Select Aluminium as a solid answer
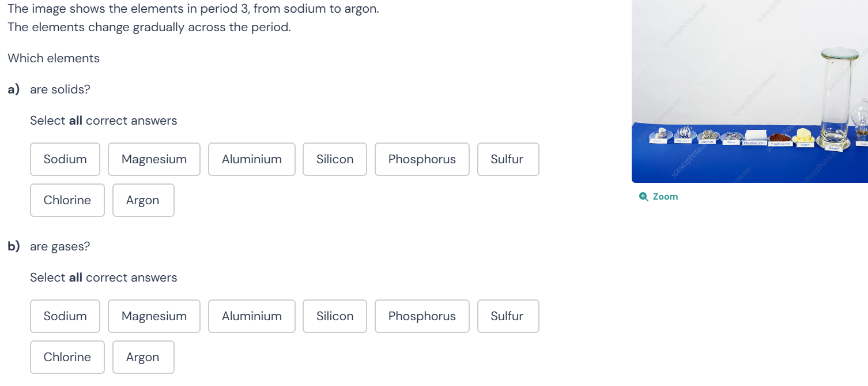 point(252,159)
